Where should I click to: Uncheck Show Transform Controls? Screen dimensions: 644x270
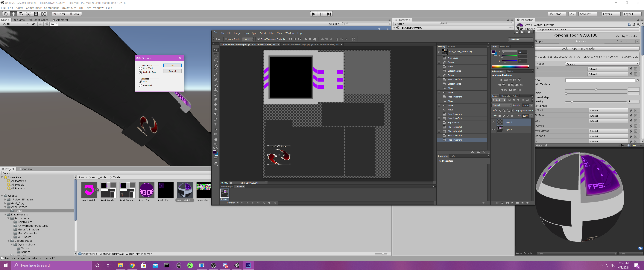pos(259,39)
